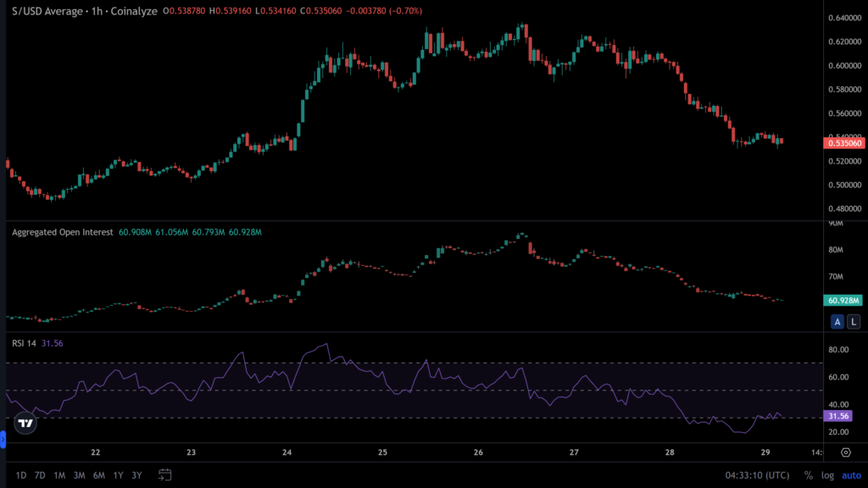Switch the range to 6M
Image resolution: width=868 pixels, height=488 pixels.
(x=99, y=475)
